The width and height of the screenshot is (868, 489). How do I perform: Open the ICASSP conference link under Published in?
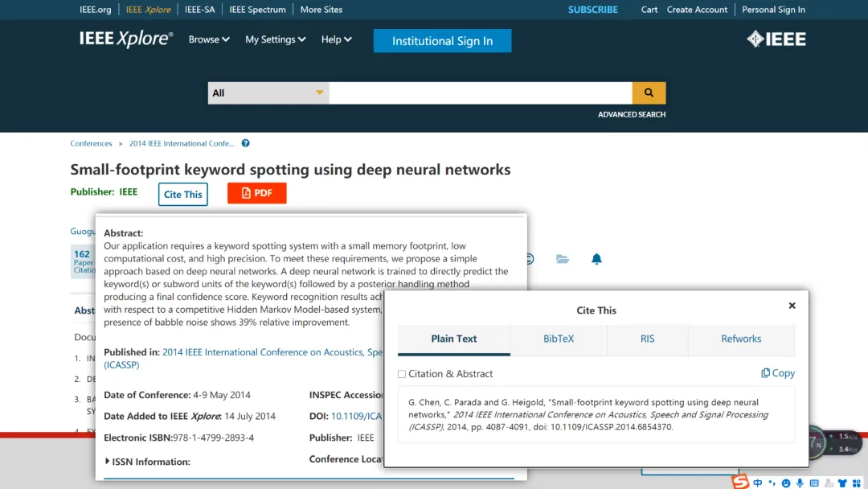(x=244, y=358)
